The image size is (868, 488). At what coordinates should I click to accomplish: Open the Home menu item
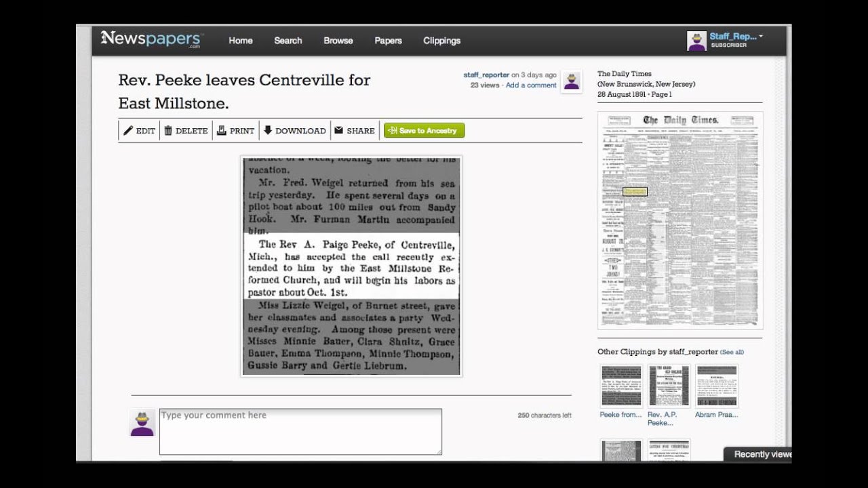[x=241, y=41]
